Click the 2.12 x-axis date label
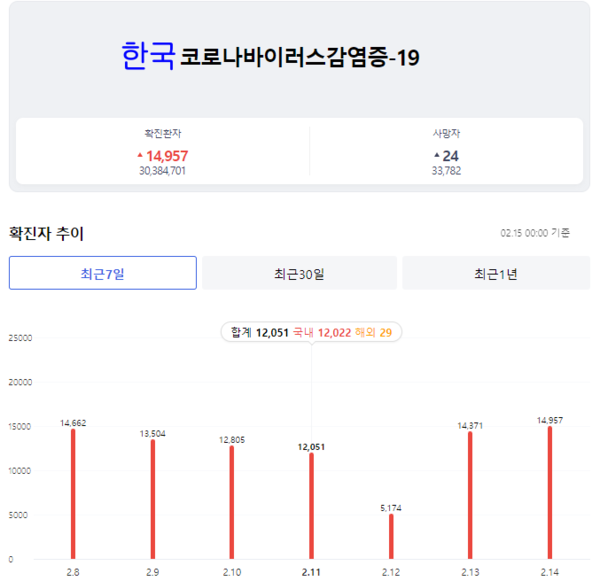This screenshot has width=600, height=581. point(391,572)
